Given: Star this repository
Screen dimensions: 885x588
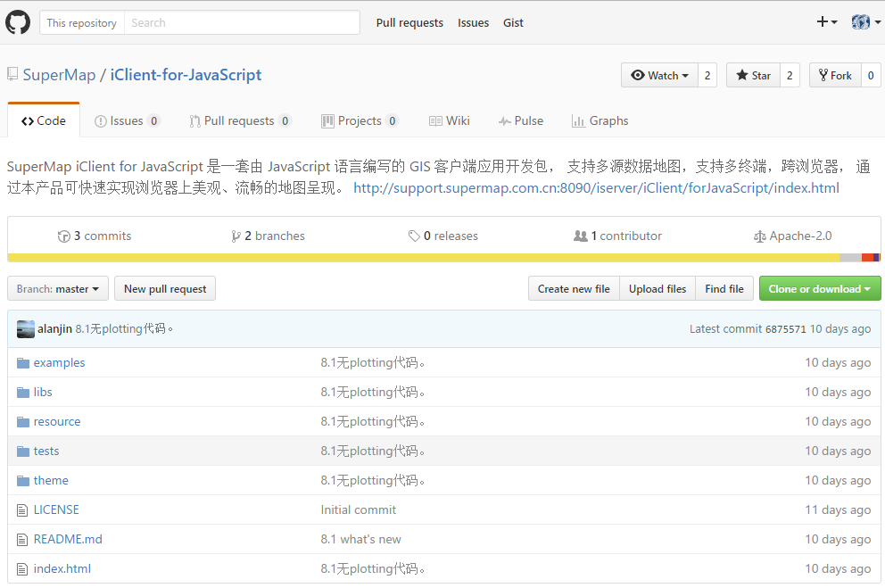Looking at the screenshot, I should pos(754,75).
